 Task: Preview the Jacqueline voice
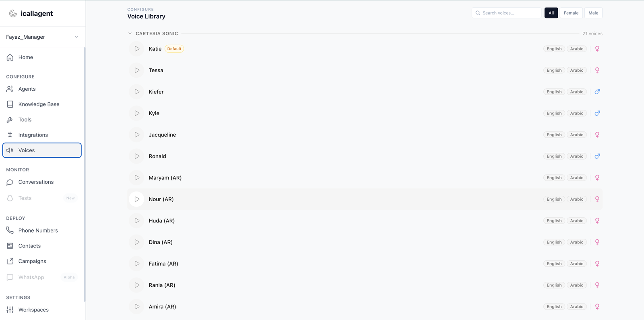pyautogui.click(x=137, y=135)
